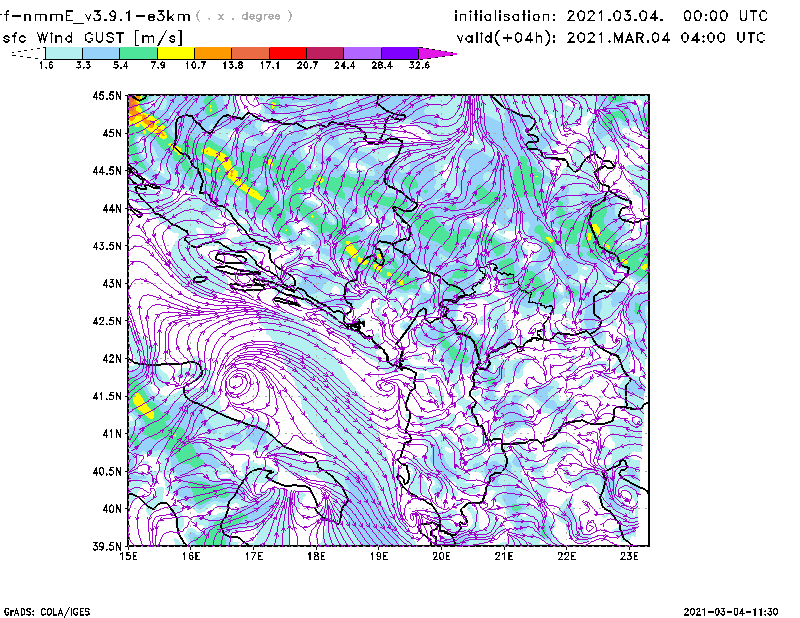The height and width of the screenshot is (618, 800).
Task: Click the legend value 20.7
Action: point(307,65)
